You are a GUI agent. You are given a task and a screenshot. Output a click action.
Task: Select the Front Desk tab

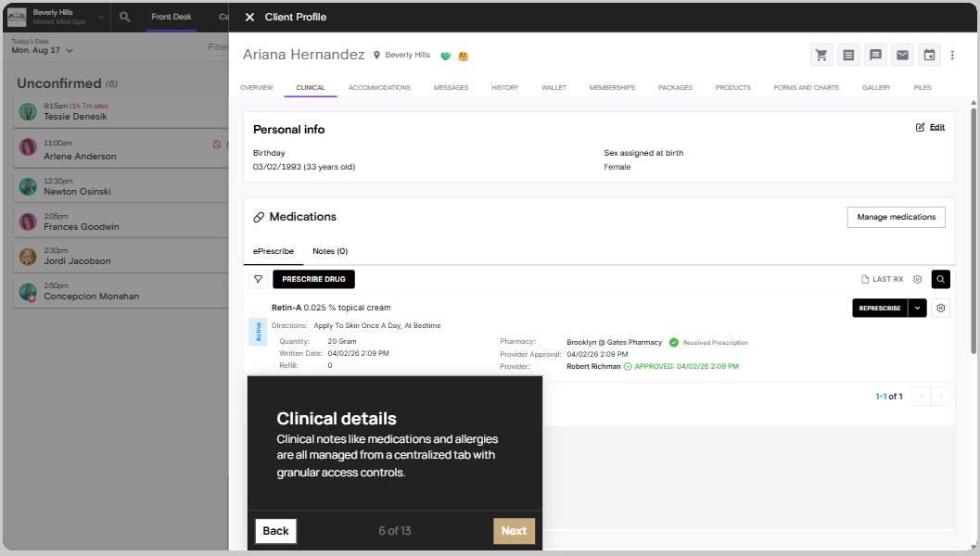[172, 17]
